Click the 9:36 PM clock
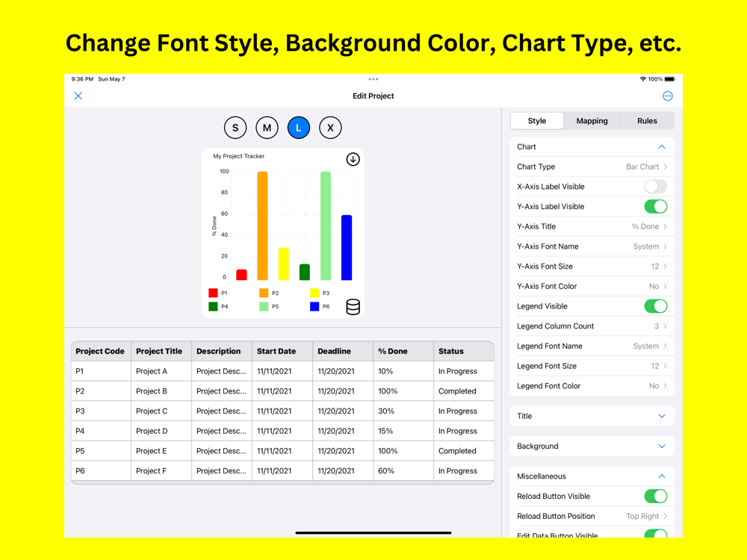Viewport: 747px width, 560px height. [x=82, y=79]
